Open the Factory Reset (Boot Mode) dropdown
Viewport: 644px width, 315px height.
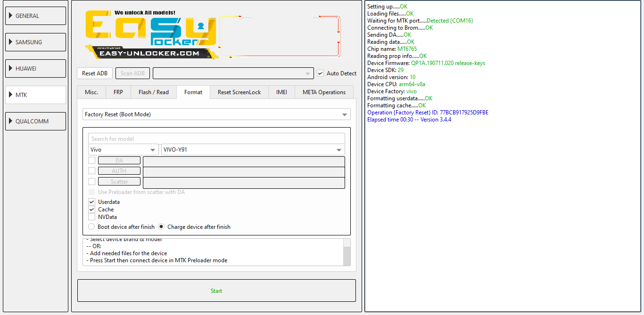coord(216,114)
